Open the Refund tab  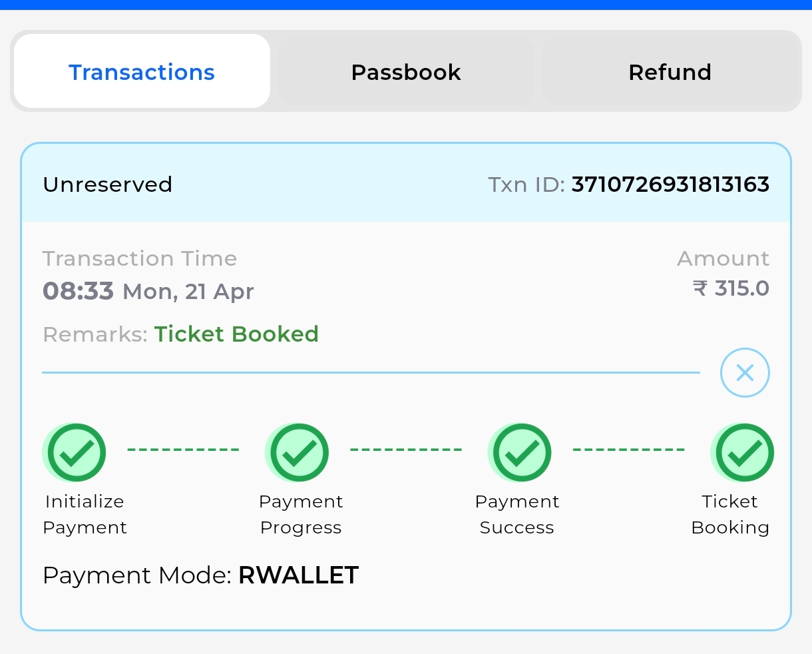(670, 72)
